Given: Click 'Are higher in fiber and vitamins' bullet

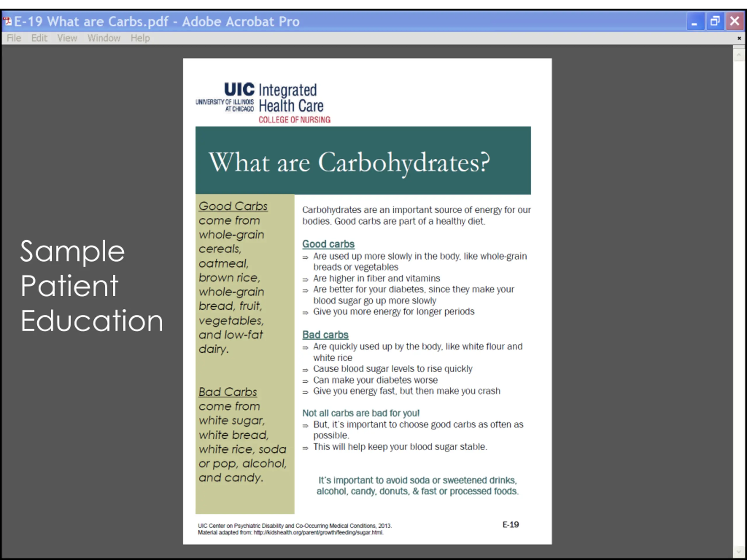Looking at the screenshot, I should point(376,278).
